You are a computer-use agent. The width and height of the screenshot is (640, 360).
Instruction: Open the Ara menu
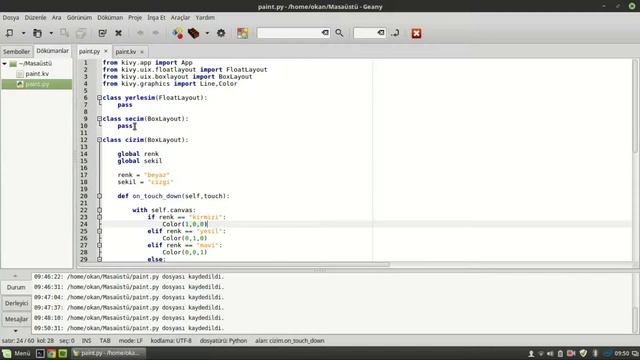(x=56, y=18)
